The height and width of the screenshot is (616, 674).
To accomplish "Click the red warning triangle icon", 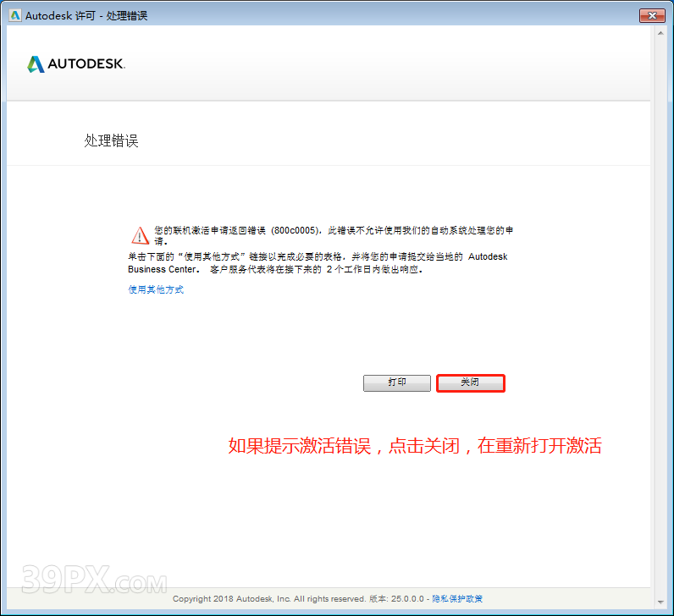I will (140, 235).
